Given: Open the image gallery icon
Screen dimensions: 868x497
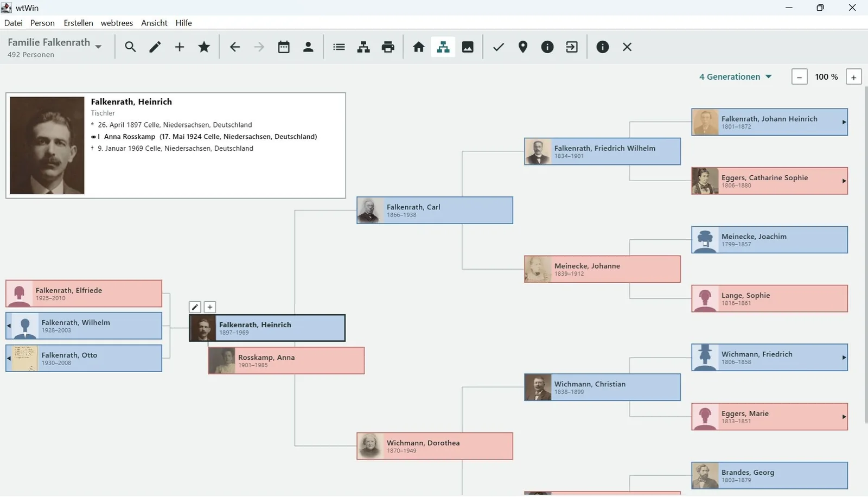Looking at the screenshot, I should tap(468, 47).
